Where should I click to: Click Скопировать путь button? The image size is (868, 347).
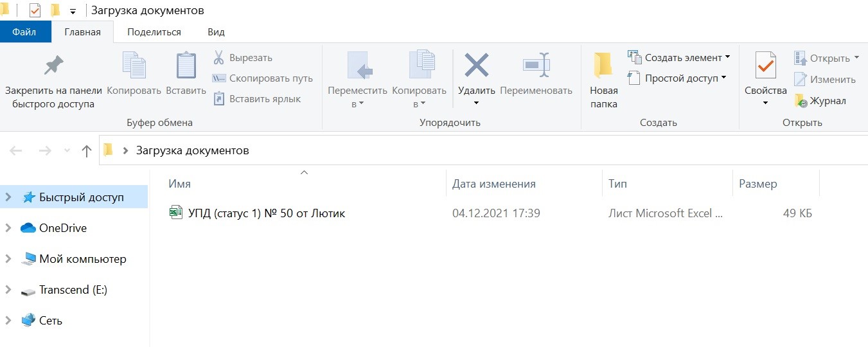263,78
